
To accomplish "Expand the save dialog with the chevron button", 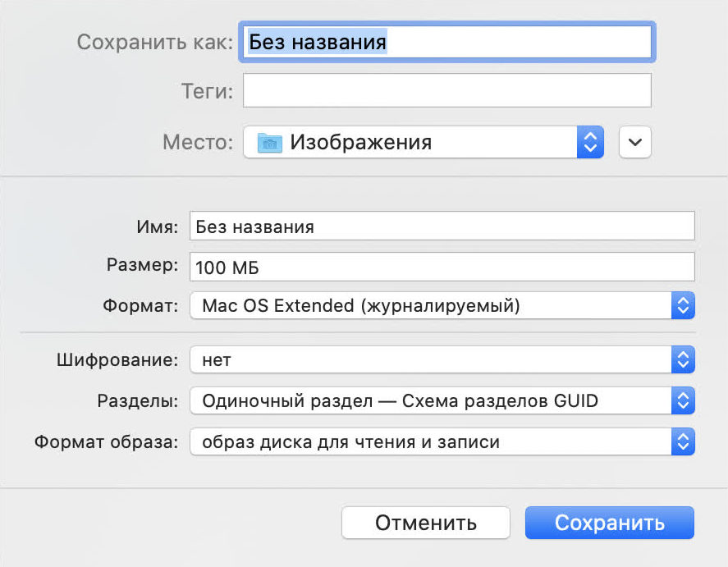I will pos(635,143).
